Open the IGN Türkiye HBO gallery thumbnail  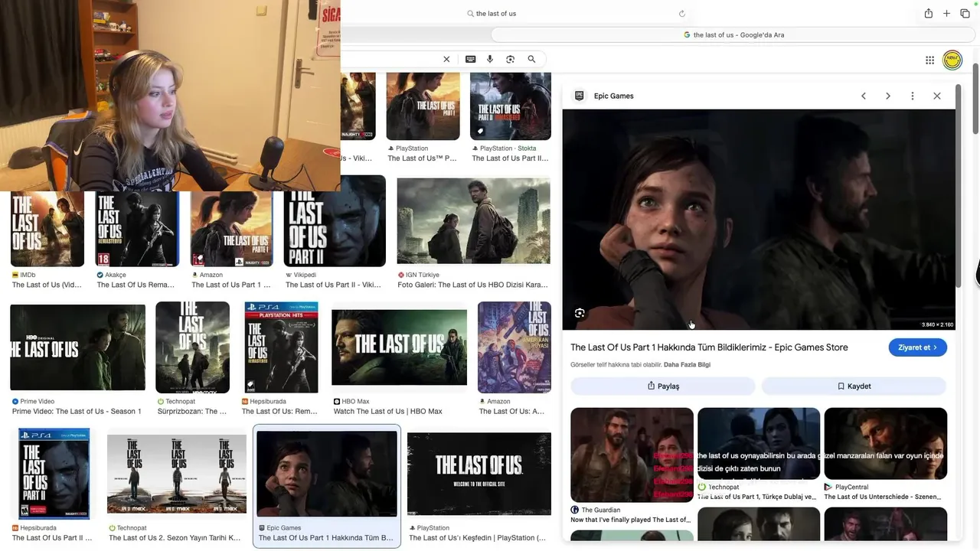coord(473,222)
